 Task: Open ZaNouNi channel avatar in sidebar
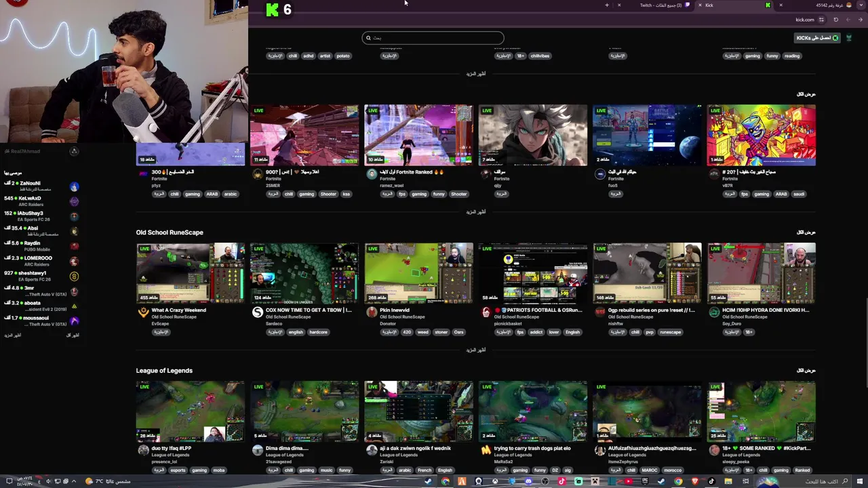pos(74,186)
